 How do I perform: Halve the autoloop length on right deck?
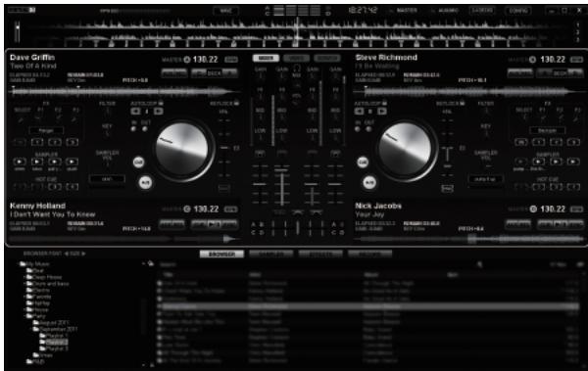pos(359,112)
